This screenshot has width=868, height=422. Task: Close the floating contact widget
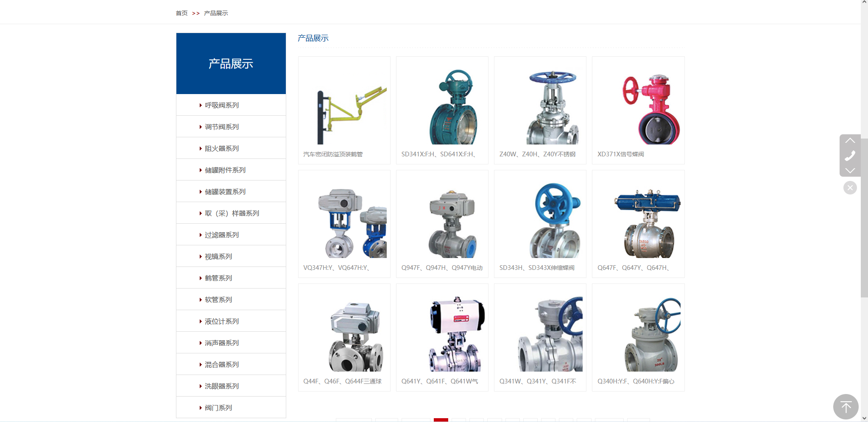[850, 188]
